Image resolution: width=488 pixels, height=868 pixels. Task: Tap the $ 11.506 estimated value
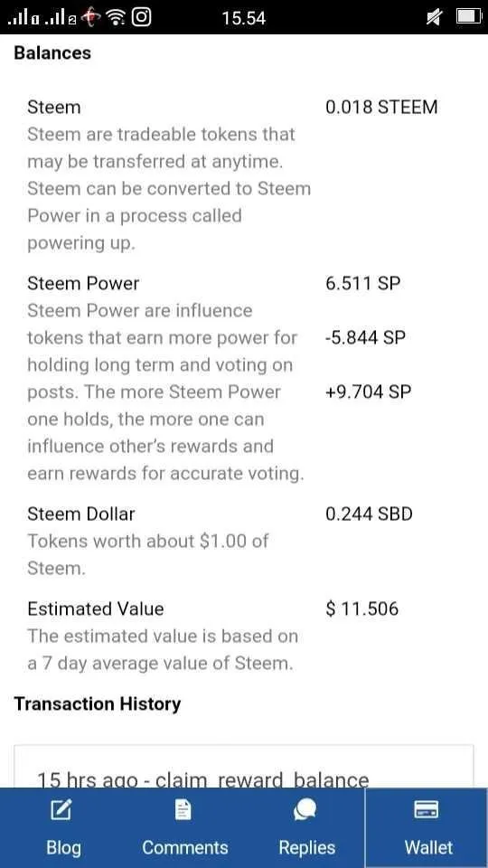pyautogui.click(x=361, y=609)
